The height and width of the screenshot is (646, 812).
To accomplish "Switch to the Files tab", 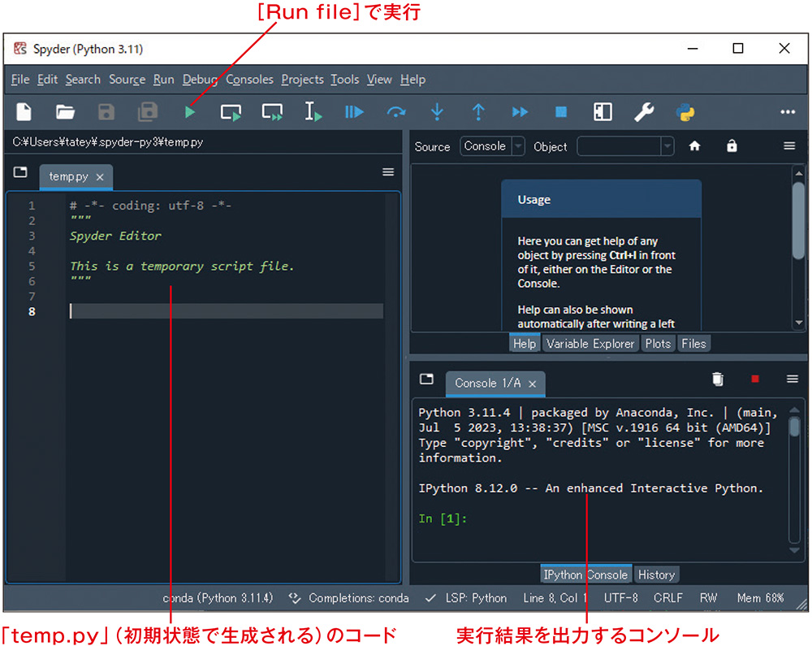I will tap(693, 344).
